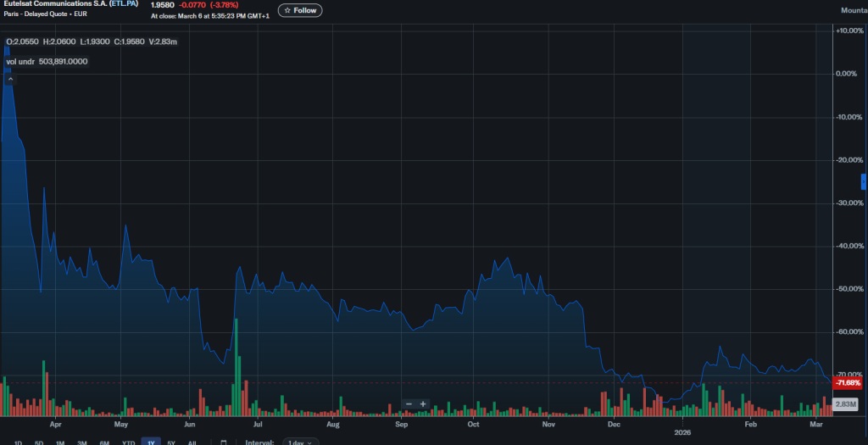Screen dimensions: 868x445
Task: Click the vol undr 503,891.0000 legend
Action: pyautogui.click(x=47, y=61)
